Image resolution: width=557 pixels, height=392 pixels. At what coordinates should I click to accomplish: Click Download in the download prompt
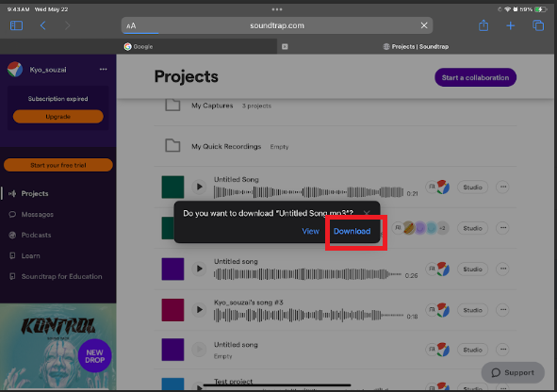pos(352,231)
